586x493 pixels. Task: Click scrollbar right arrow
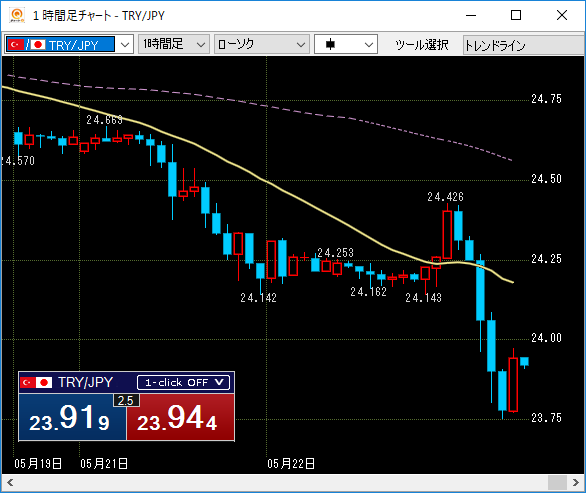coord(576,483)
